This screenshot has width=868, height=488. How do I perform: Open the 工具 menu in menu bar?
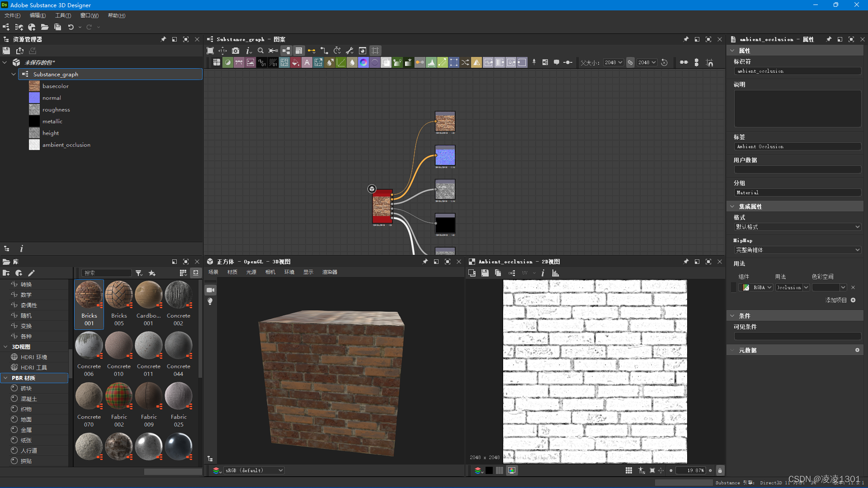click(x=63, y=15)
